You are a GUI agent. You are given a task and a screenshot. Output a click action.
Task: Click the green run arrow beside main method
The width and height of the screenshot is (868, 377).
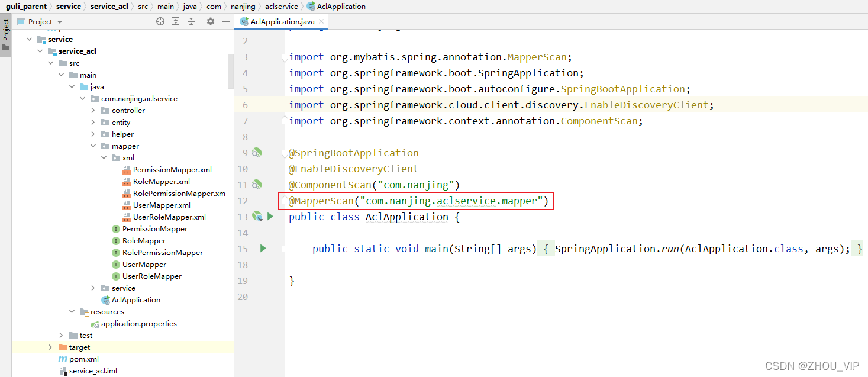263,249
